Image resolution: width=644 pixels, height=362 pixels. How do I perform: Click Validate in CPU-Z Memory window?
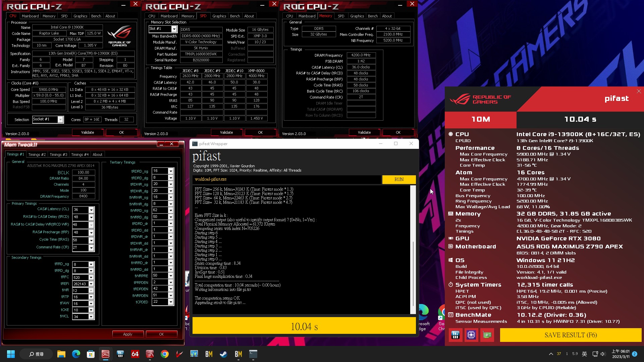coord(364,132)
